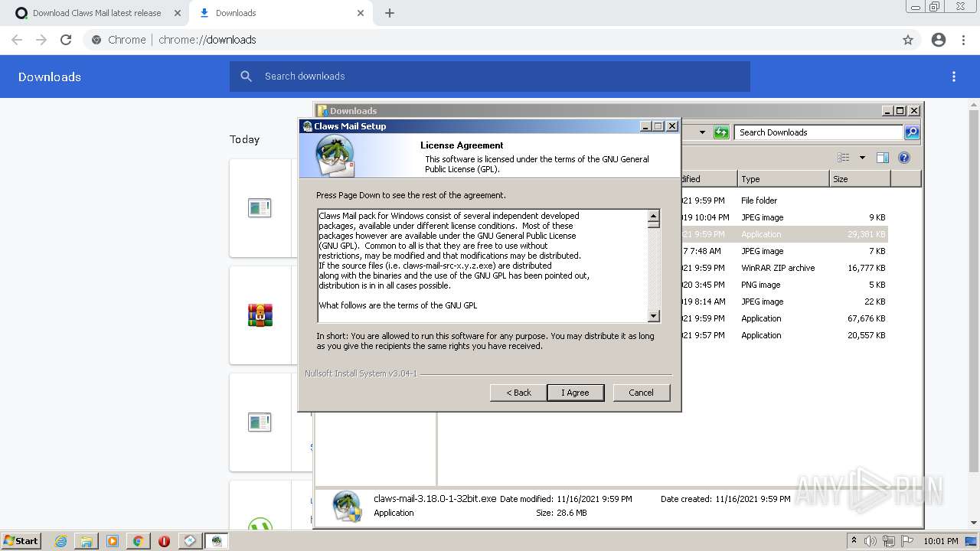Go back with the < Back button
This screenshot has height=551, width=980.
pos(518,393)
